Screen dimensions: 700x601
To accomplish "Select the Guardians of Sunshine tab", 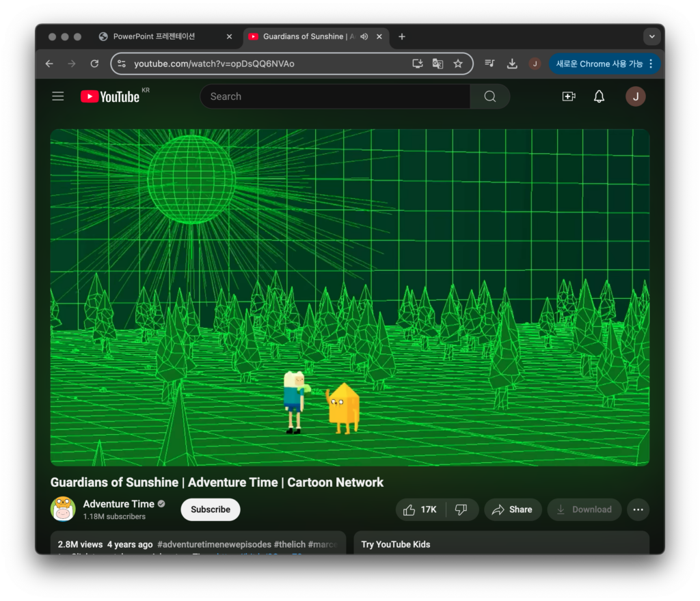I will (304, 37).
